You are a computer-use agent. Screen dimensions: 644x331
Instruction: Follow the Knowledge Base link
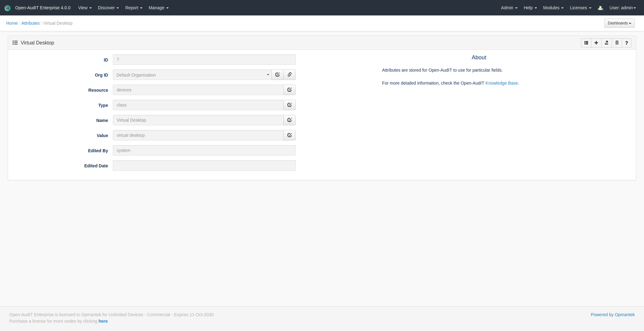pos(501,83)
